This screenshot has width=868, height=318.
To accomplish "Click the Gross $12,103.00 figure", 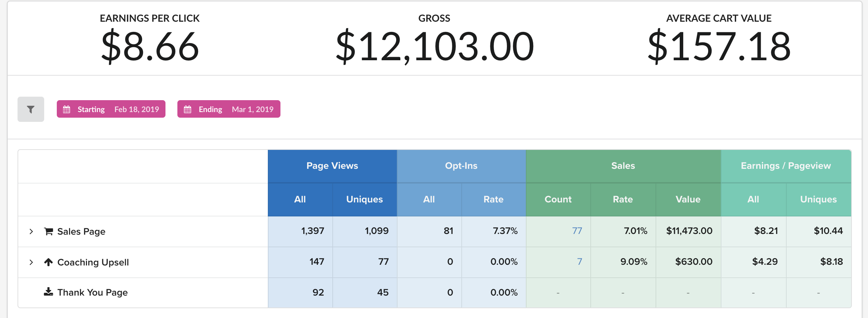I will tap(435, 46).
